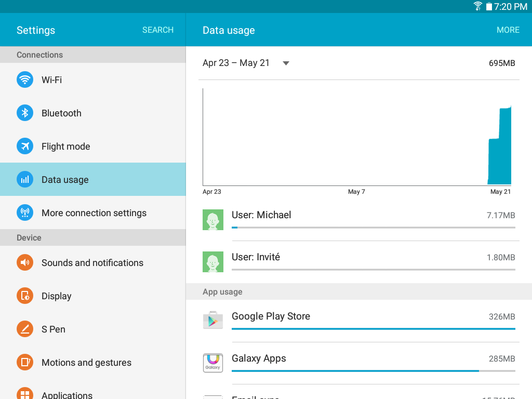Tap the MORE button in Data usage header
Viewport: 532px width, 399px height.
pos(508,30)
